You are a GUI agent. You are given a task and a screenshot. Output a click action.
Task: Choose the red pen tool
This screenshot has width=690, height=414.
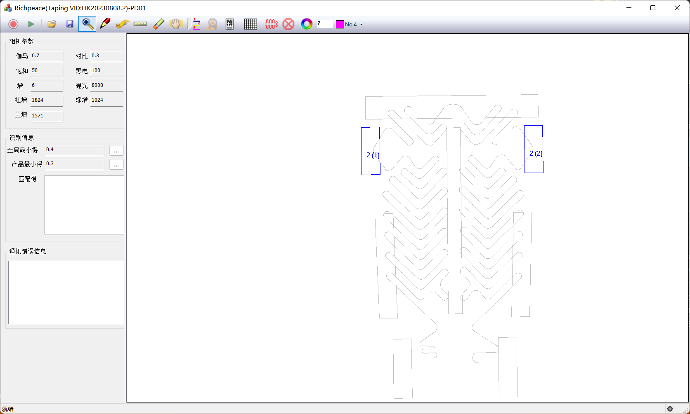104,23
